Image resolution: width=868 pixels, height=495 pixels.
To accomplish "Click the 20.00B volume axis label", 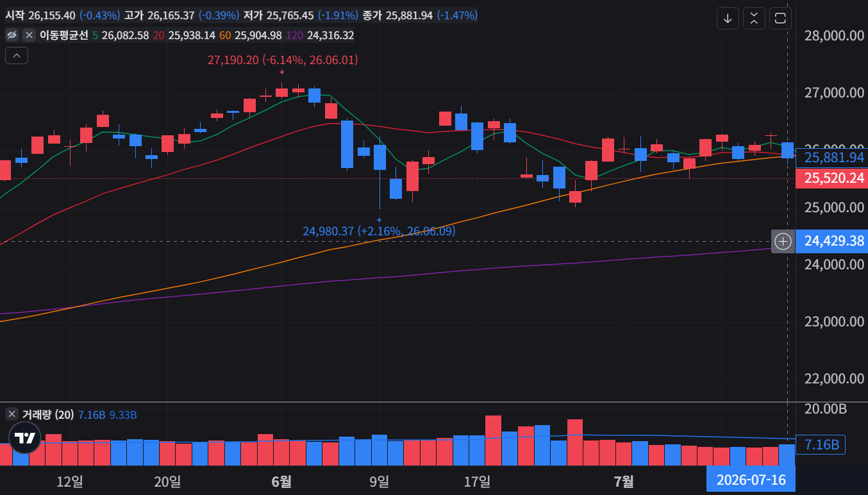I will 826,408.
